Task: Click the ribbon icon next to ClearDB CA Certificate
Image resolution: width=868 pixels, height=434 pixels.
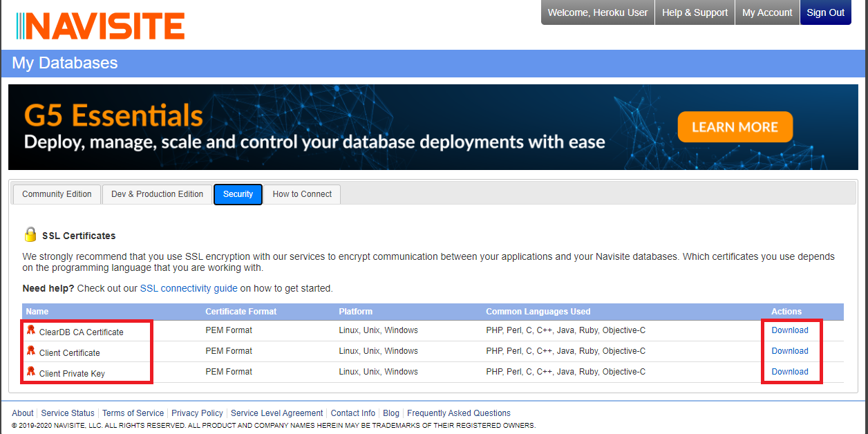Action: coord(30,330)
